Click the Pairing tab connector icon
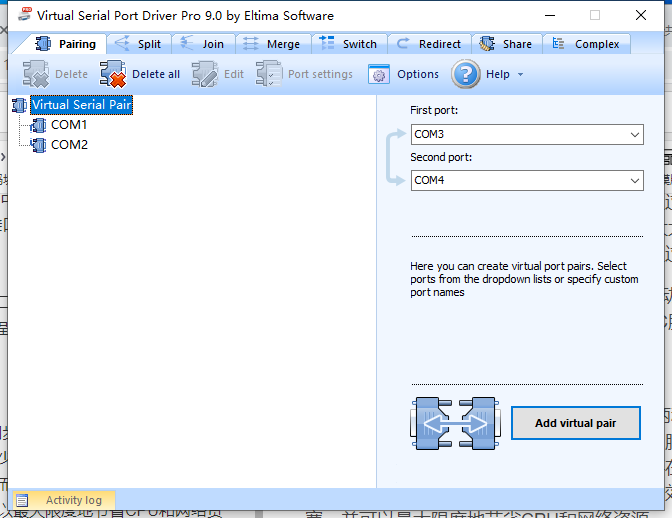Image resolution: width=672 pixels, height=518 pixels. (43, 44)
